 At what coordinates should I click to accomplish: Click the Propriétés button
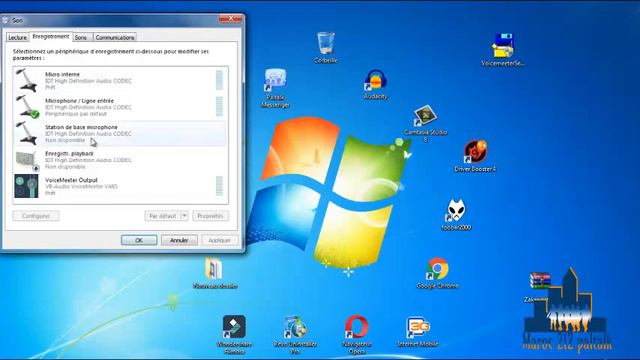(x=210, y=216)
